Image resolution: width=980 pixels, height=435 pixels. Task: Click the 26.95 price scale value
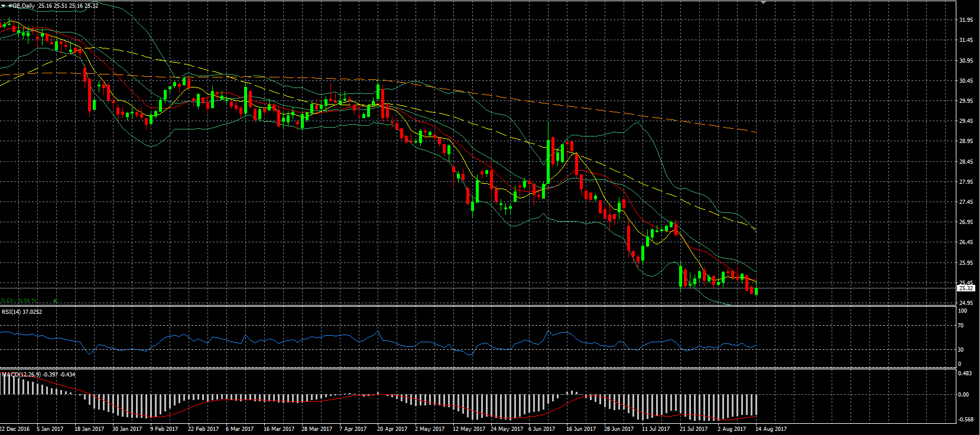click(966, 222)
